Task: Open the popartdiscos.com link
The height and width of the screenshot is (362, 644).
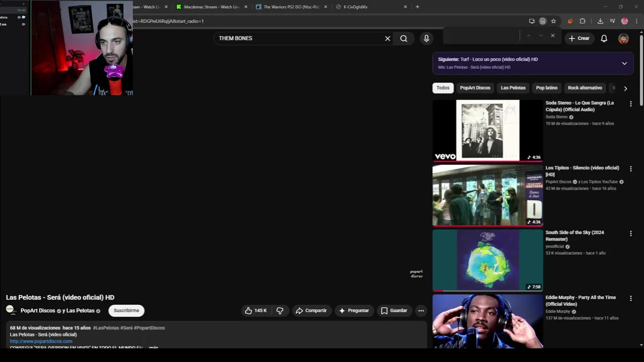Action: (x=41, y=341)
